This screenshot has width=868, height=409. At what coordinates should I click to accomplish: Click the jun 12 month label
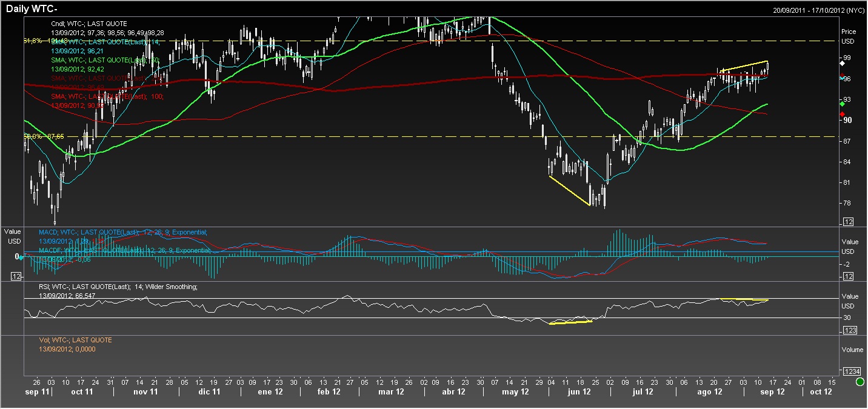(x=578, y=391)
